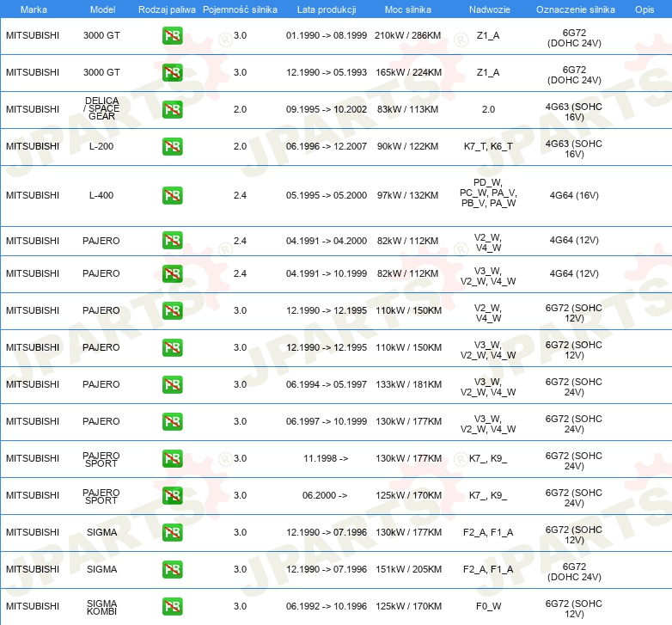The image size is (672, 625).
Task: Click fuel icon in Sigma 151kW row
Action: 172,569
